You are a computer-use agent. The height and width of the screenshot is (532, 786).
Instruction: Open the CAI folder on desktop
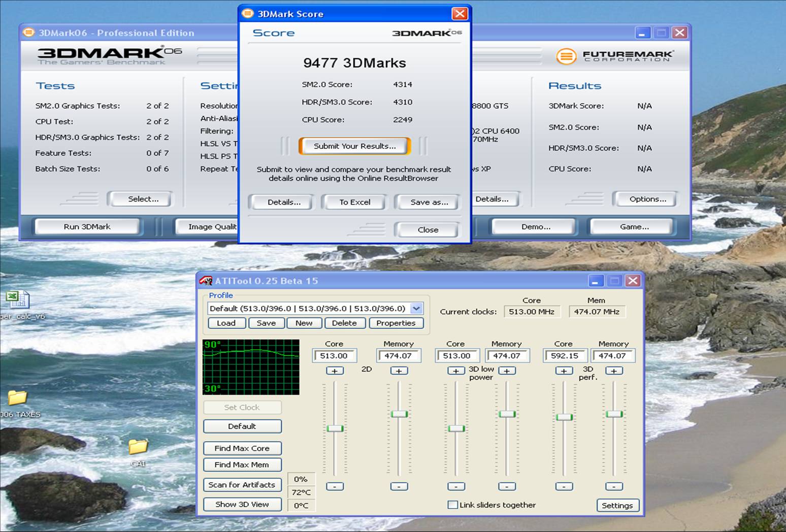coord(138,446)
